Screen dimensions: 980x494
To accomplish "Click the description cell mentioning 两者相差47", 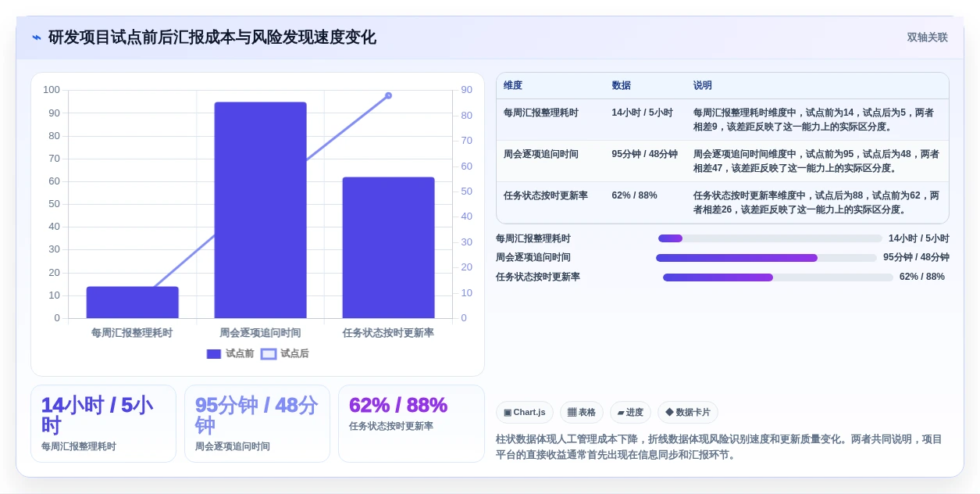I will coord(816,161).
